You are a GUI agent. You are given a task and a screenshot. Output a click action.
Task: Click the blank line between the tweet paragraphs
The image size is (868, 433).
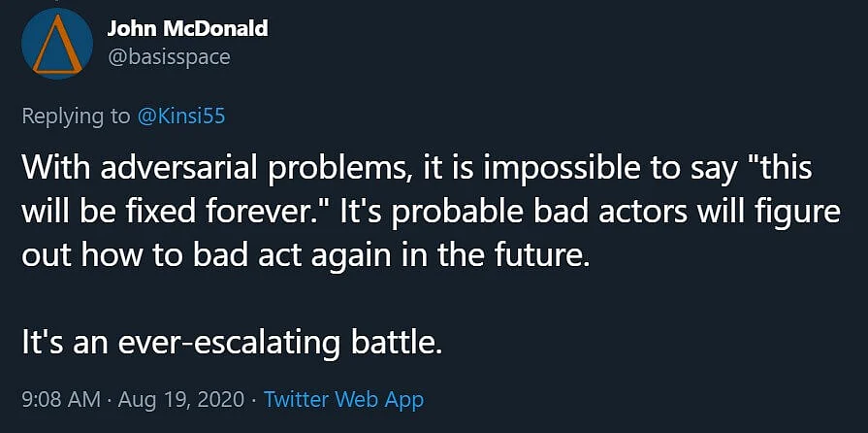(x=432, y=301)
